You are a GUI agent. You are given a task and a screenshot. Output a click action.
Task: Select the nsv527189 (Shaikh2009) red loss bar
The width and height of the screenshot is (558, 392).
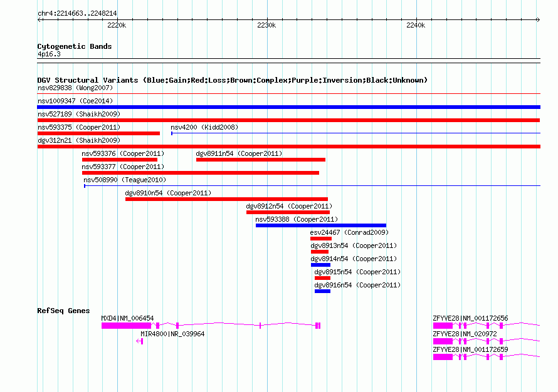pyautogui.click(x=288, y=120)
